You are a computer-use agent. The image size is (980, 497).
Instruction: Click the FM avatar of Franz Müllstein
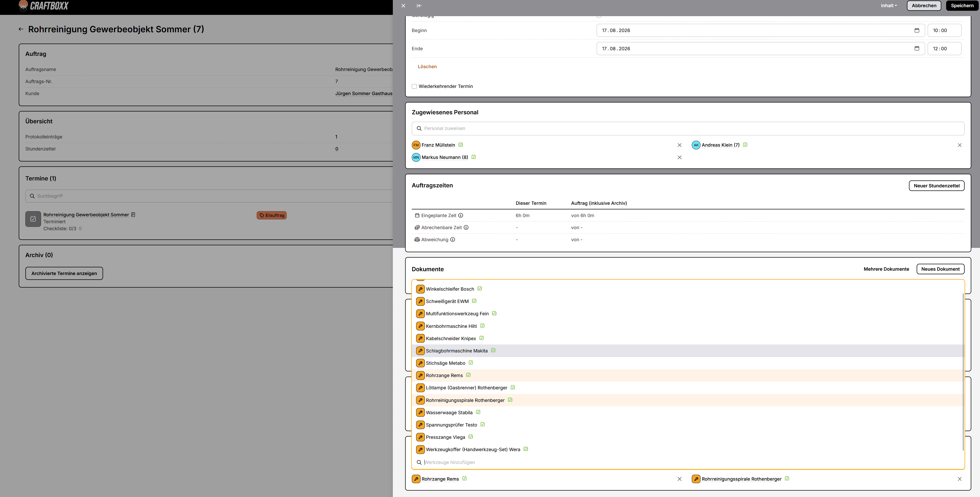pos(416,145)
